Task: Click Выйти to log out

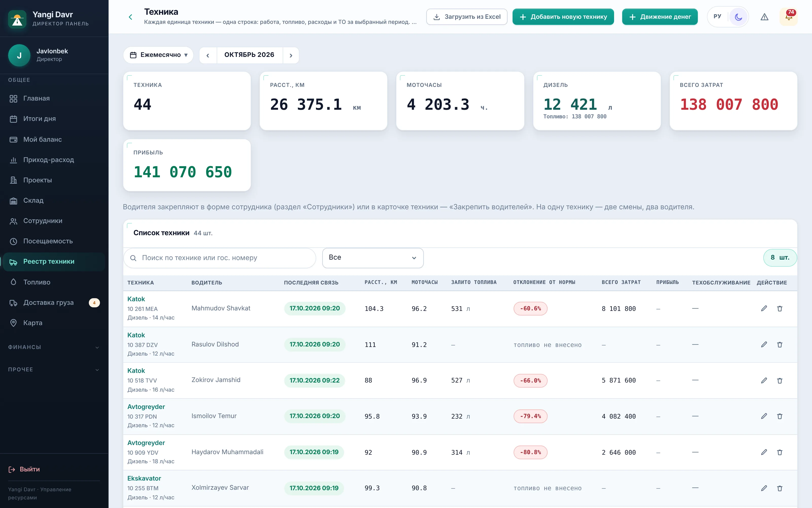Action: pos(24,469)
